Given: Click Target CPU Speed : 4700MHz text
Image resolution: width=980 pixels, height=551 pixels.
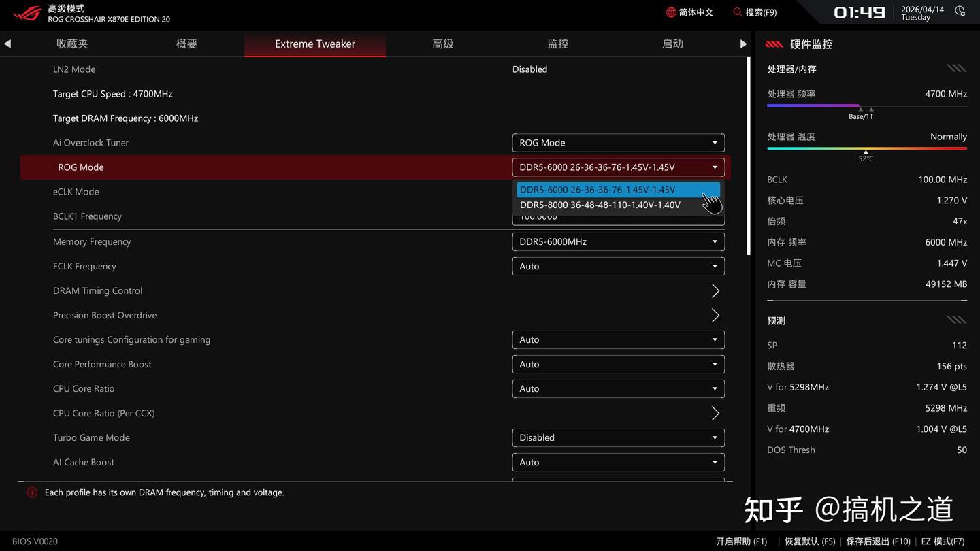Looking at the screenshot, I should [x=113, y=94].
